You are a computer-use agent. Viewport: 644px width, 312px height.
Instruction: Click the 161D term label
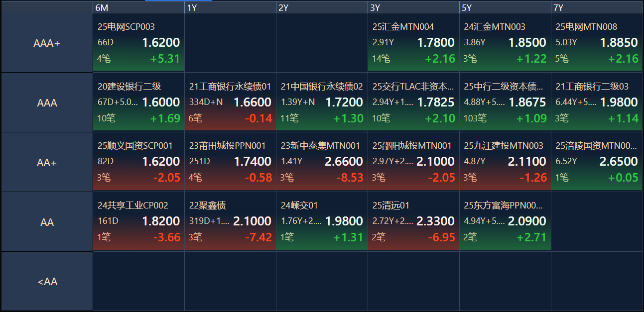tap(108, 221)
